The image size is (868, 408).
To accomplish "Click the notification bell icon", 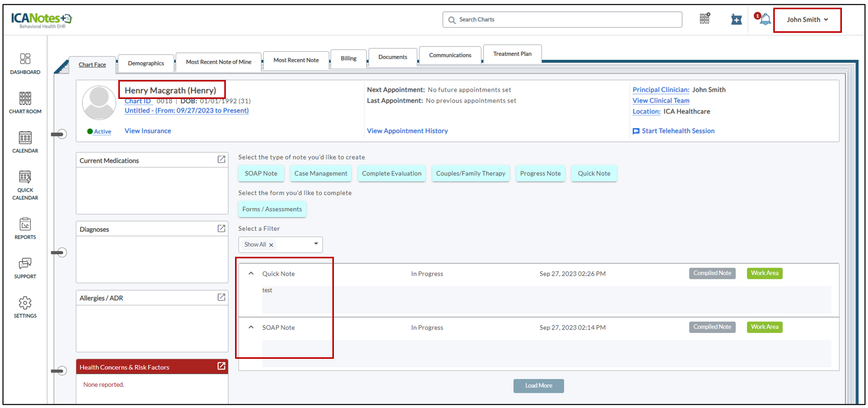I will 765,19.
